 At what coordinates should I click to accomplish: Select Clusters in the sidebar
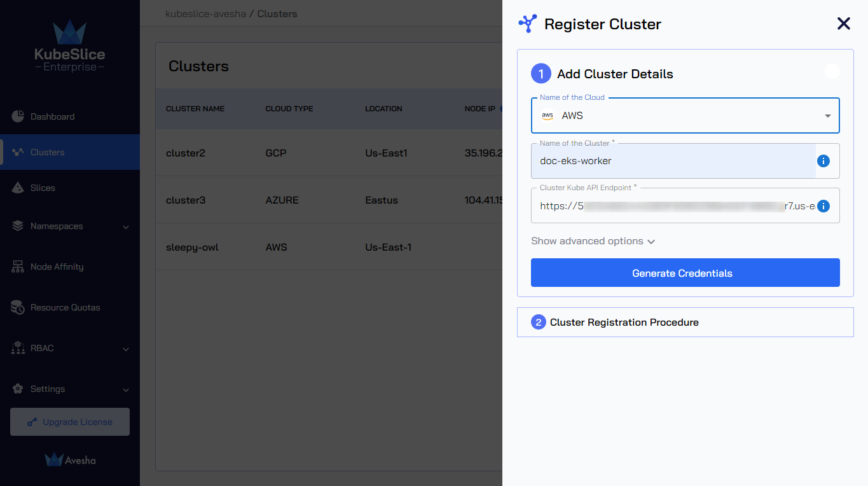[x=70, y=152]
